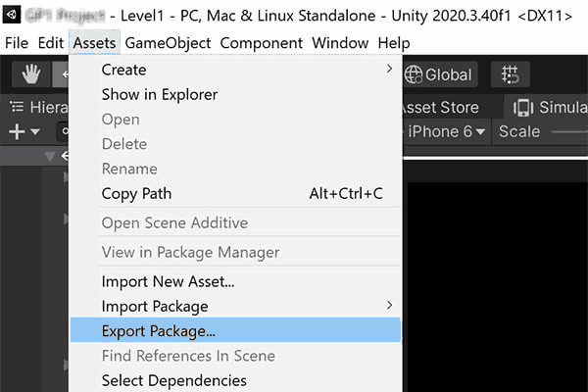Open the iPhone 6 device dropdown
588x392 pixels.
[x=446, y=131]
